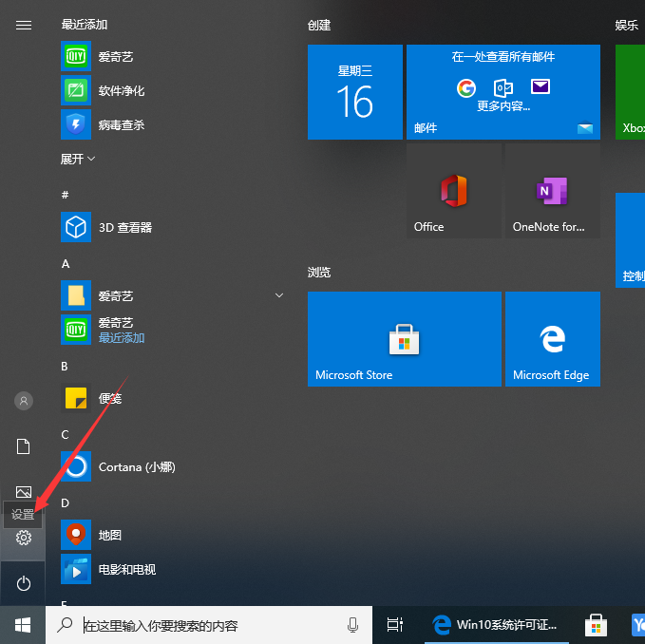Viewport: 645px width, 644px height.
Task: Open the Microsoft Edge tile
Action: pos(552,339)
